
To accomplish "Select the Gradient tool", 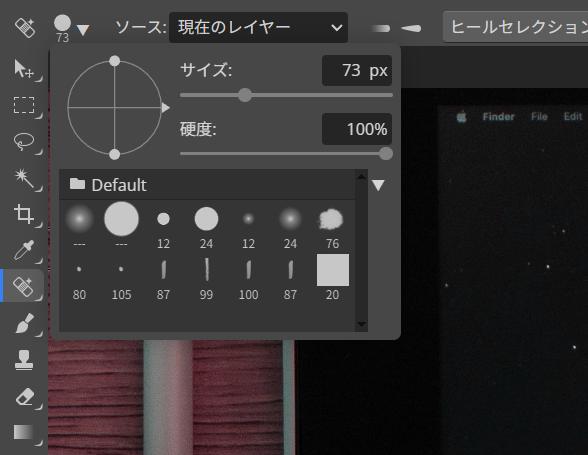I will click(24, 432).
